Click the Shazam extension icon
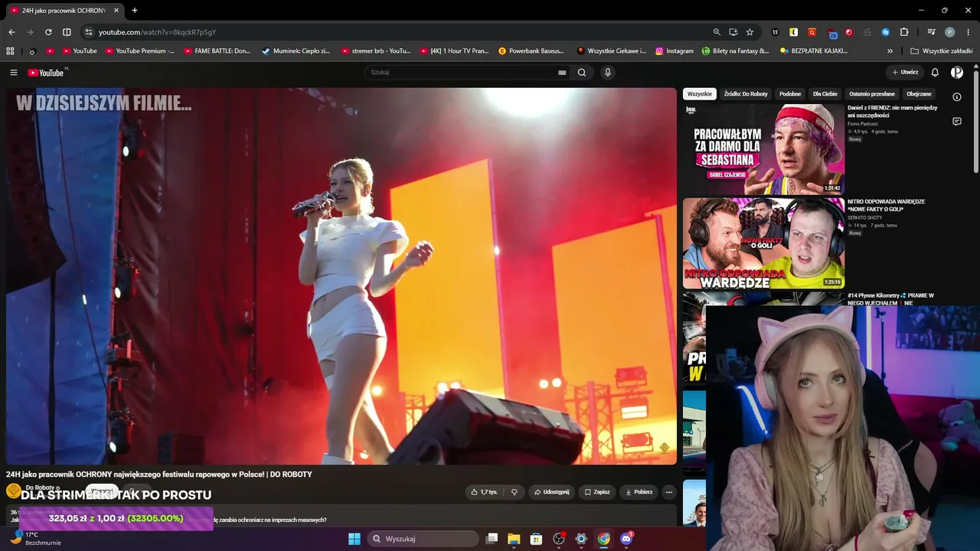The image size is (980, 551). pos(886,32)
